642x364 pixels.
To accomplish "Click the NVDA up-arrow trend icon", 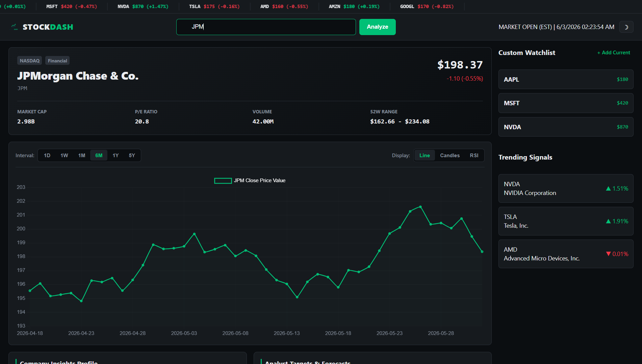I will [608, 189].
